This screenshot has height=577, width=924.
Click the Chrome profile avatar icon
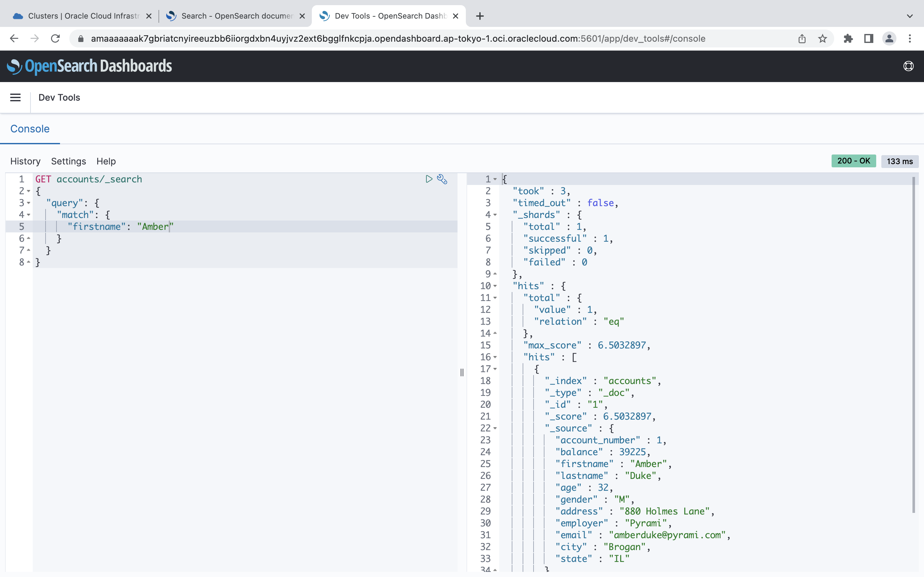pos(889,38)
